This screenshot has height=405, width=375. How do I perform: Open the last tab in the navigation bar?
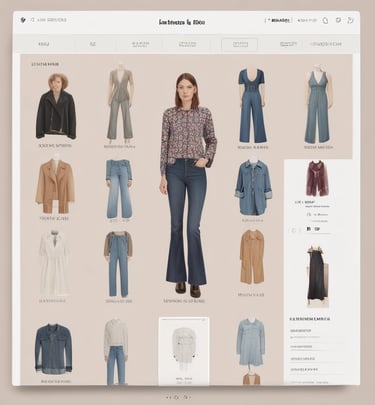point(326,44)
